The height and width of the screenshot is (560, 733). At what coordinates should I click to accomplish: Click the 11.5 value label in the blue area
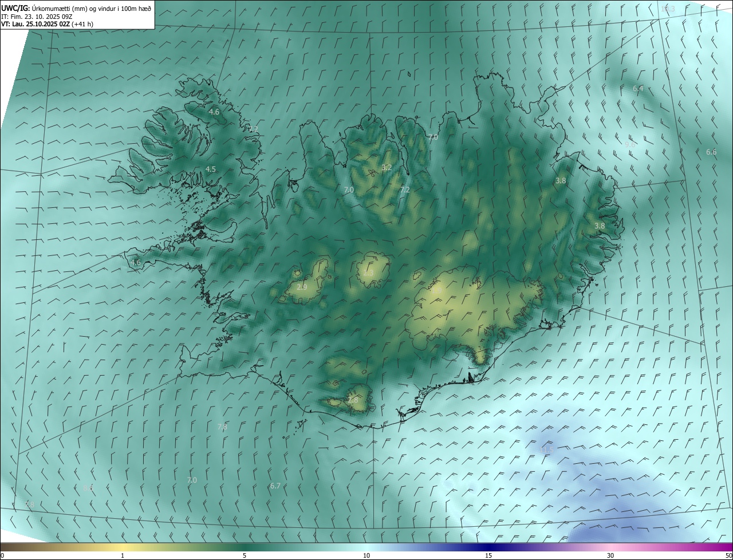pyautogui.click(x=546, y=450)
